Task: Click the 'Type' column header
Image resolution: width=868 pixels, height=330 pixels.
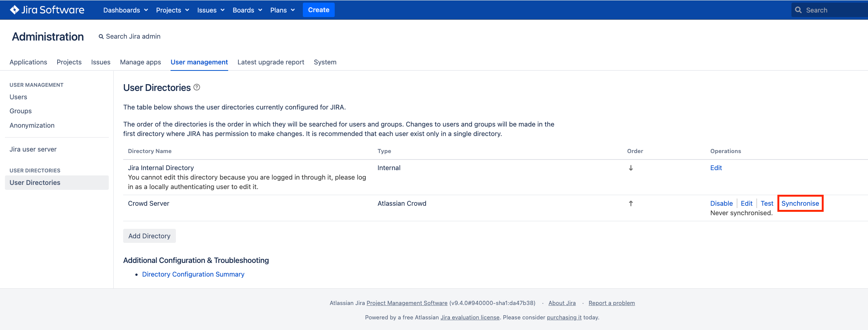Action: 384,151
